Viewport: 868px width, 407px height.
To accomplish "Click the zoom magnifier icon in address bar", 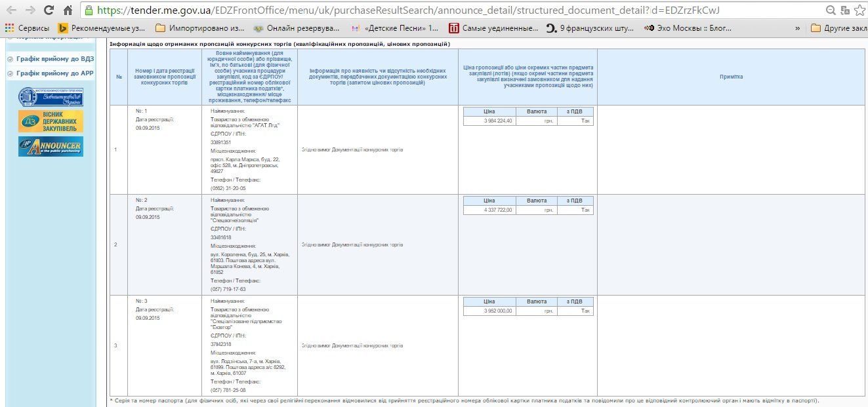I will tap(831, 10).
